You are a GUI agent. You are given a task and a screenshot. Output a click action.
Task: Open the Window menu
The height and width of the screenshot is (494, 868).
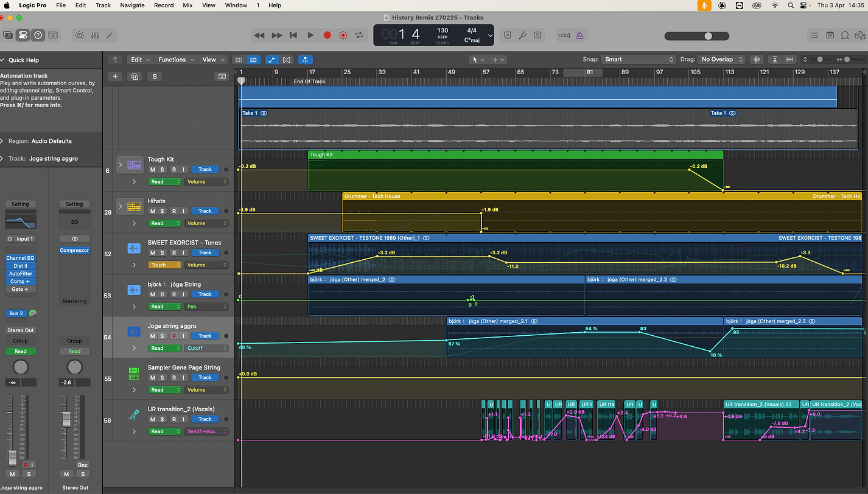[236, 5]
